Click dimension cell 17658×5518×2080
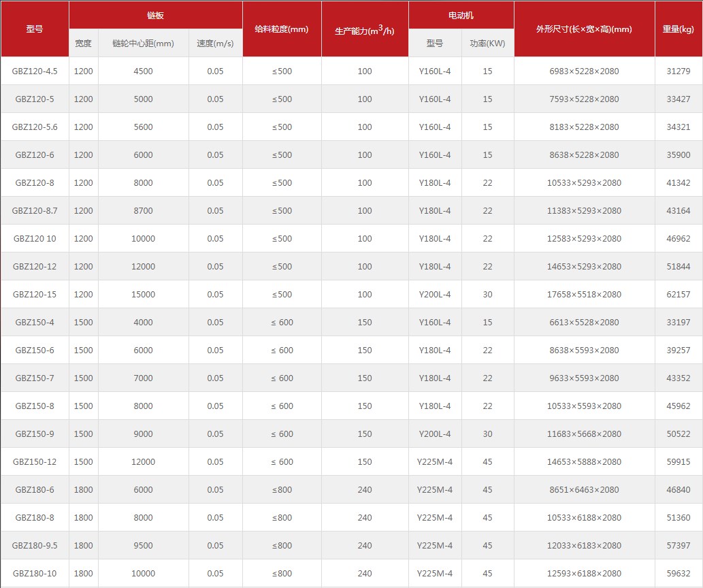The height and width of the screenshot is (588, 703). tap(584, 295)
